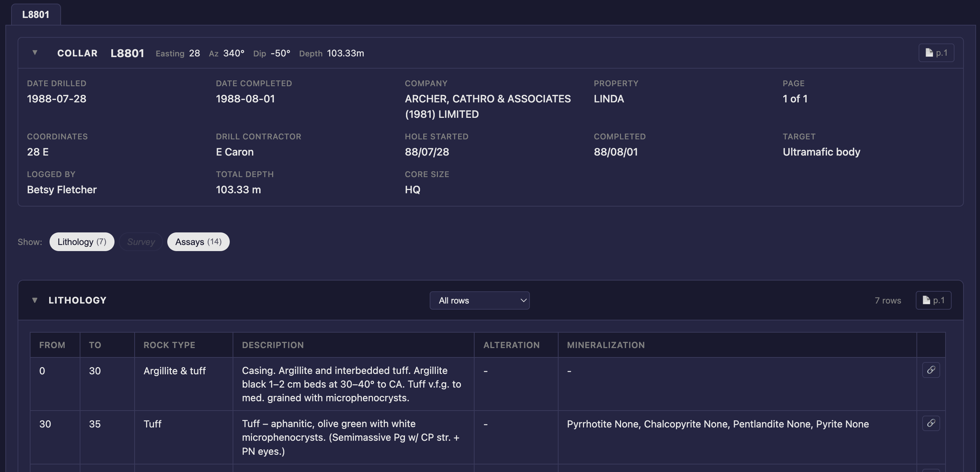This screenshot has height=472, width=980.
Task: Click the ALTERATION column header
Action: 511,345
